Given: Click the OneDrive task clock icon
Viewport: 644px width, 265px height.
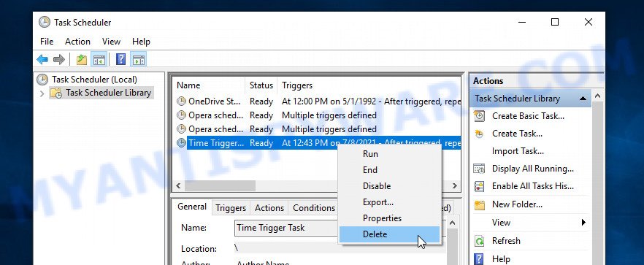Looking at the screenshot, I should point(181,101).
